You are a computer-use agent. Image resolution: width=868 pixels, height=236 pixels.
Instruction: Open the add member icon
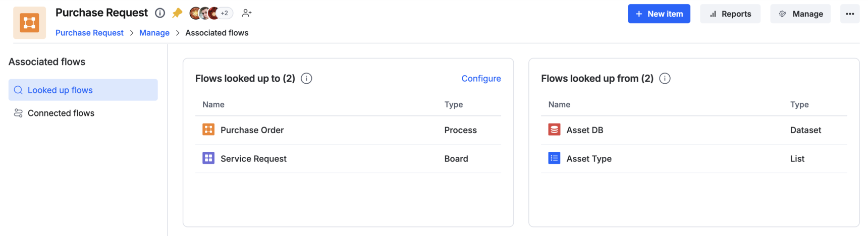pyautogui.click(x=247, y=13)
